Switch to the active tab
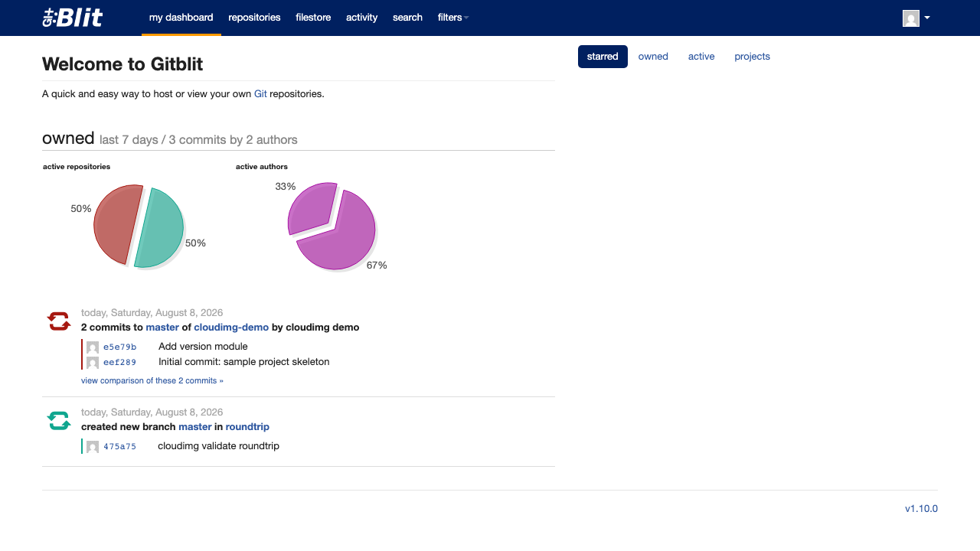The height and width of the screenshot is (551, 980). click(x=701, y=57)
